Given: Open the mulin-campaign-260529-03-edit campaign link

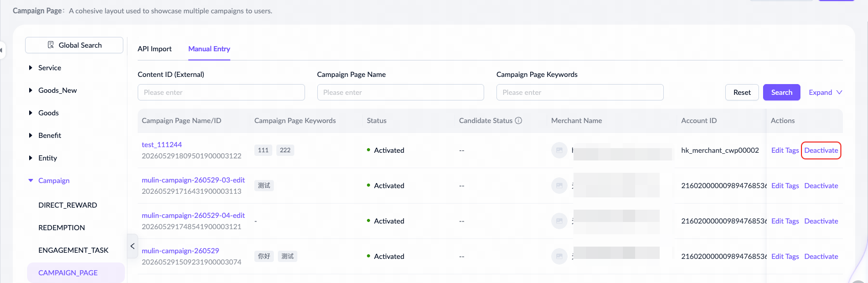Looking at the screenshot, I should tap(193, 180).
